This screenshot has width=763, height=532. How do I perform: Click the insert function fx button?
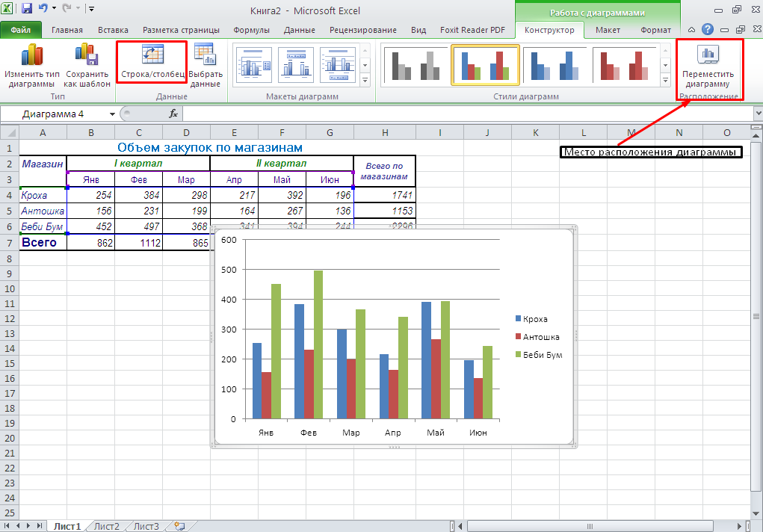173,114
